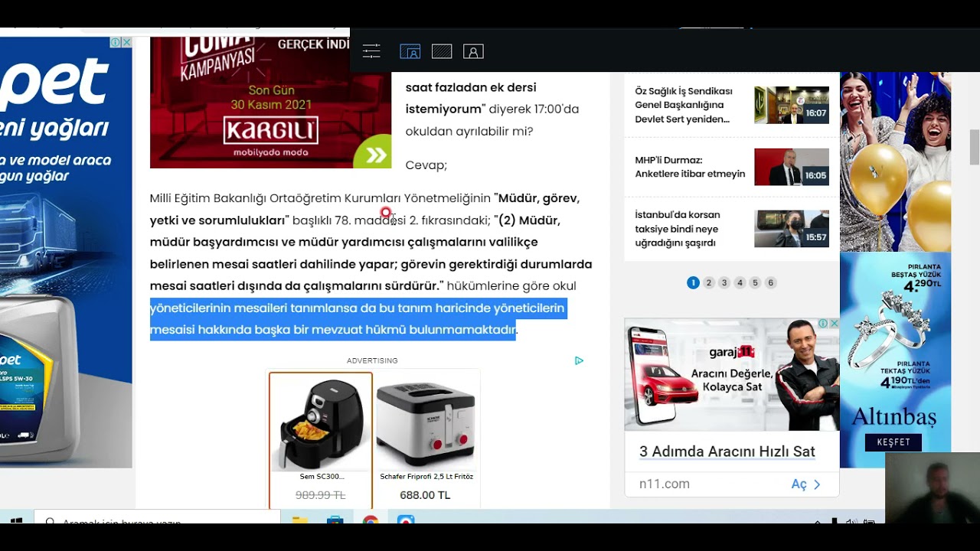Go to news pagination page 3
The width and height of the screenshot is (980, 551).
[724, 282]
